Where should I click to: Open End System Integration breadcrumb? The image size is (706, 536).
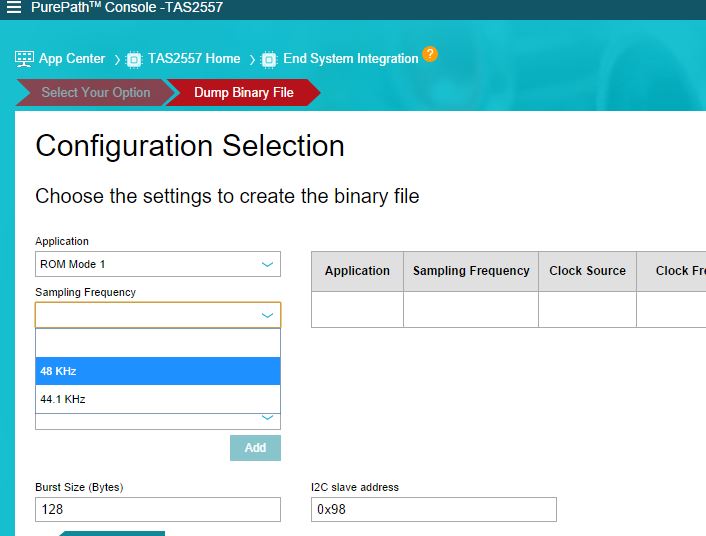point(350,59)
